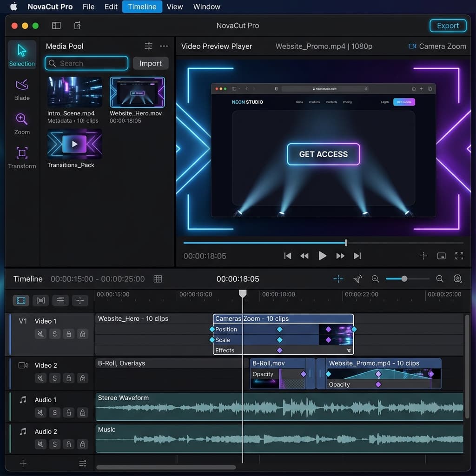Lock the Audio 2 track
The height and width of the screenshot is (476, 476).
point(69,444)
